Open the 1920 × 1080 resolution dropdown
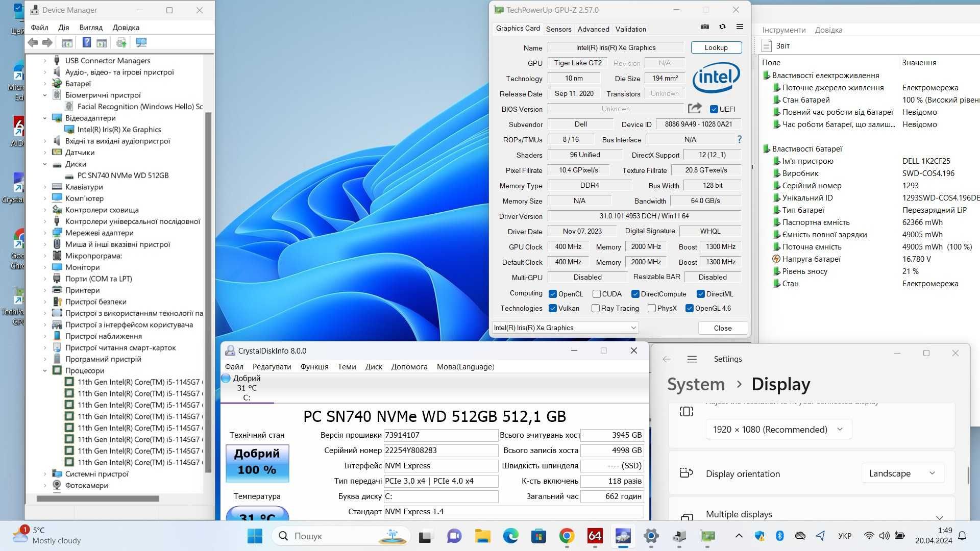The height and width of the screenshot is (551, 980). pyautogui.click(x=778, y=430)
